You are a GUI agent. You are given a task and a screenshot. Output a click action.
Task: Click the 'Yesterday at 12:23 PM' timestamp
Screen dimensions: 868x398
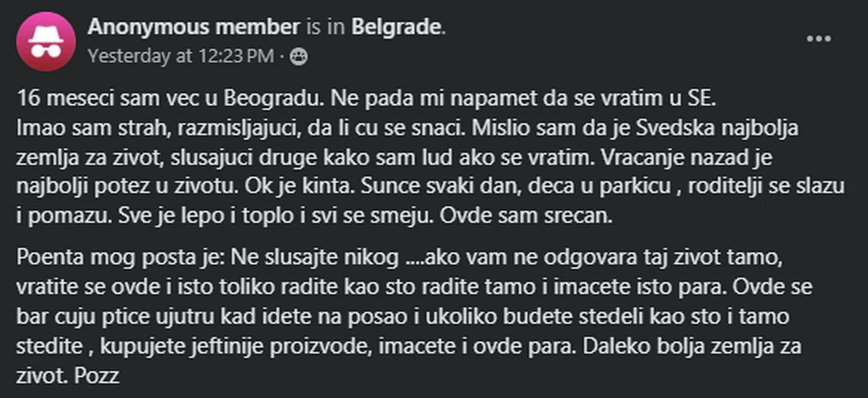click(x=181, y=56)
